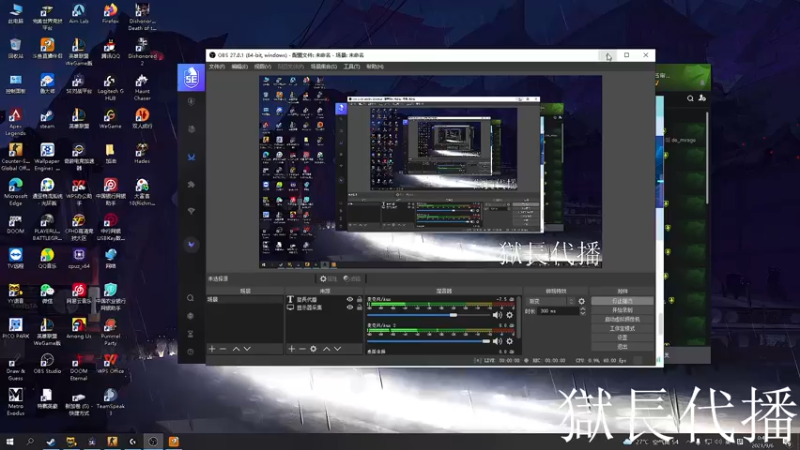800x450 pixels.
Task: Click the 5E platform logo in sidebar
Action: tap(191, 78)
